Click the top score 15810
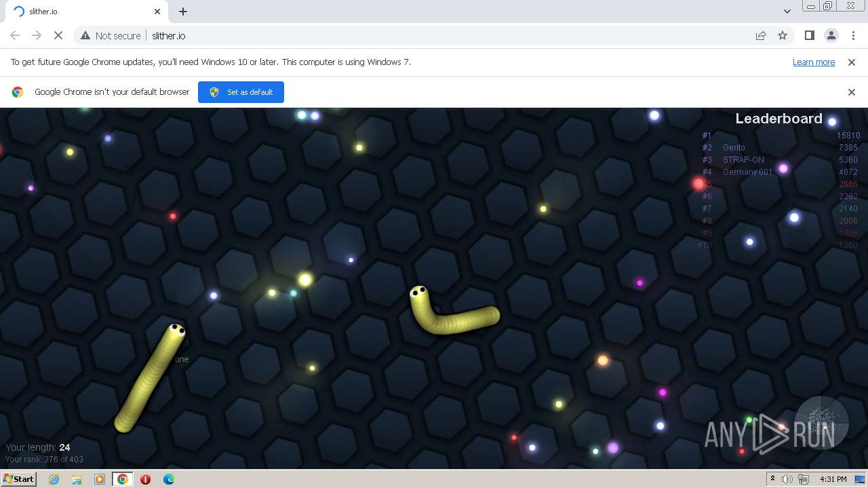Screen dimensions: 868x488 tap(848, 136)
